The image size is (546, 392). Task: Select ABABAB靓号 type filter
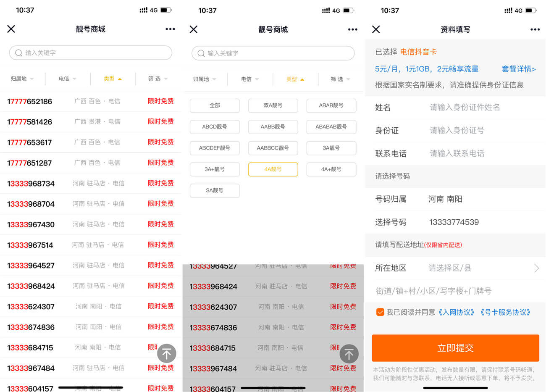[331, 126]
